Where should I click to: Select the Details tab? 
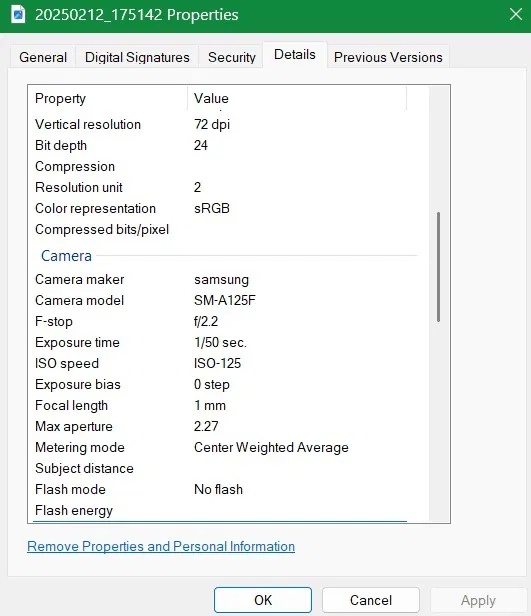click(x=295, y=55)
